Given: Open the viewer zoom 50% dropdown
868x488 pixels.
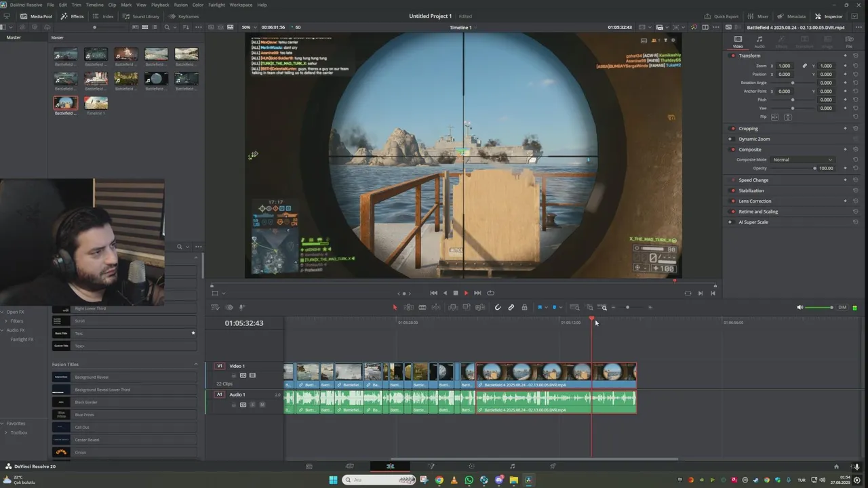Looking at the screenshot, I should coord(249,27).
